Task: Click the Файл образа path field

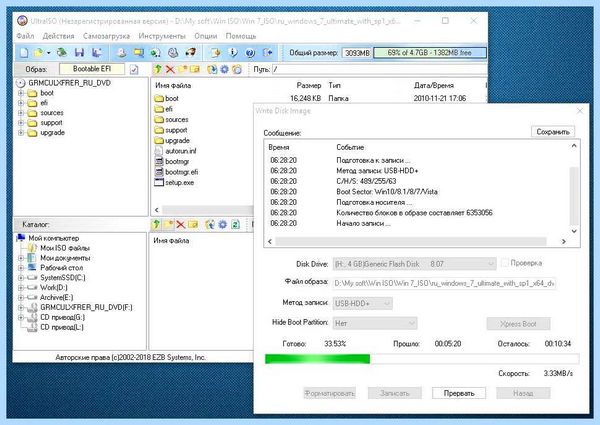Action: pos(444,283)
